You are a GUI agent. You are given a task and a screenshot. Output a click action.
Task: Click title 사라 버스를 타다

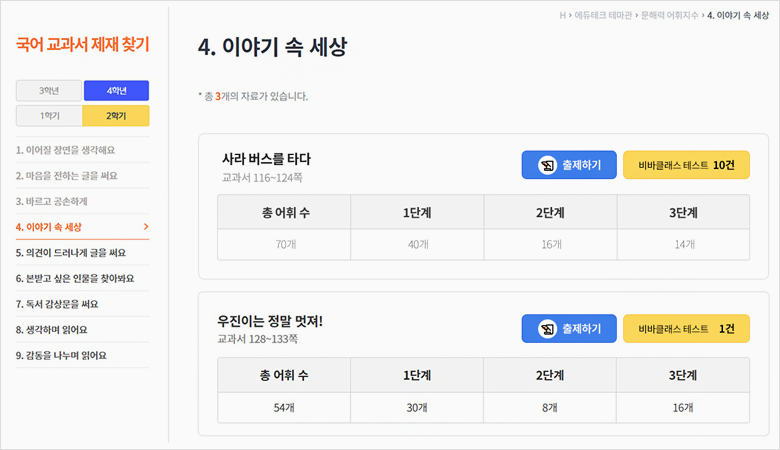(266, 159)
